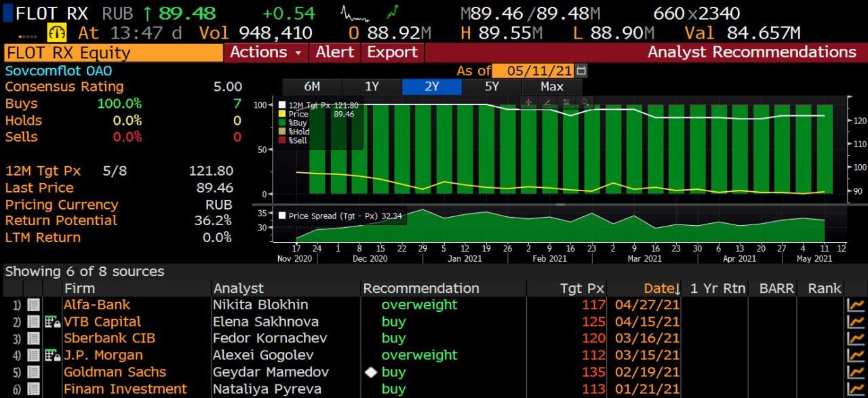Open chart icon for Goldman Sachs row
The height and width of the screenshot is (398, 868).
click(856, 372)
